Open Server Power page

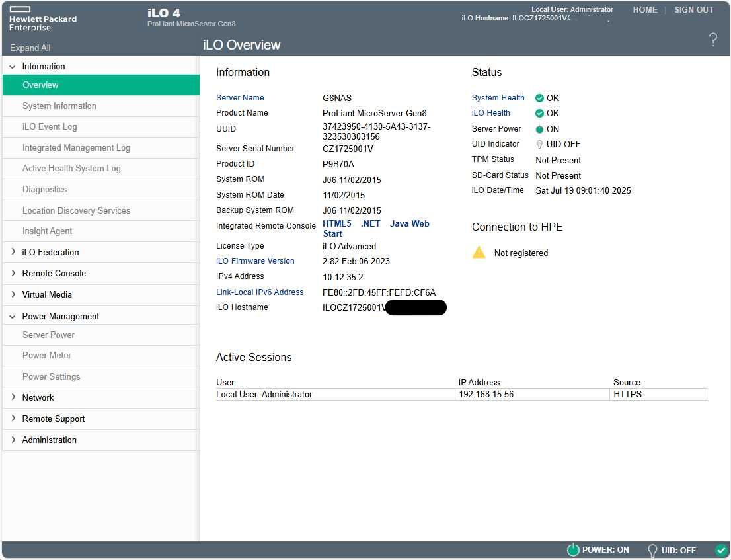(x=100, y=335)
